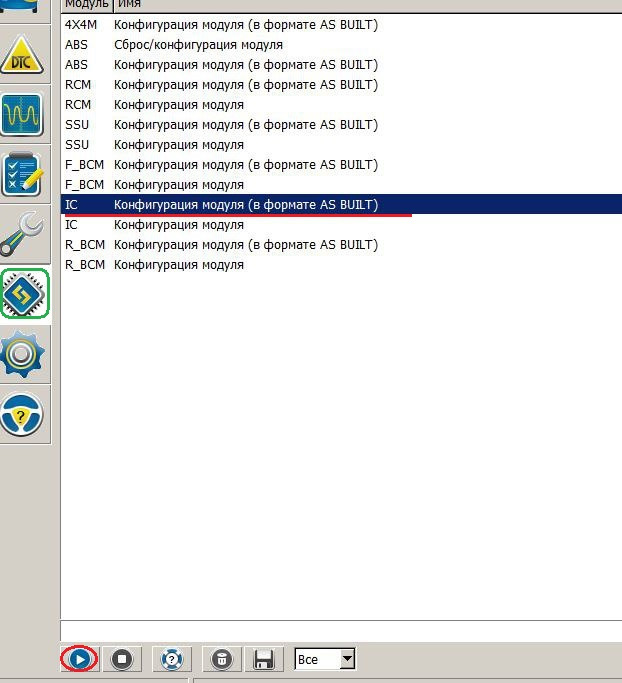Select F_BCM 'Конфигурация модуля' row
This screenshot has width=622, height=683.
[341, 185]
